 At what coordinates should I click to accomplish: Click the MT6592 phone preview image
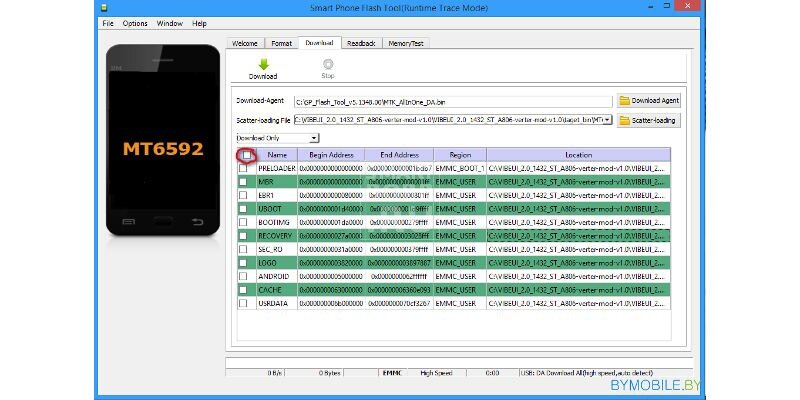click(163, 140)
